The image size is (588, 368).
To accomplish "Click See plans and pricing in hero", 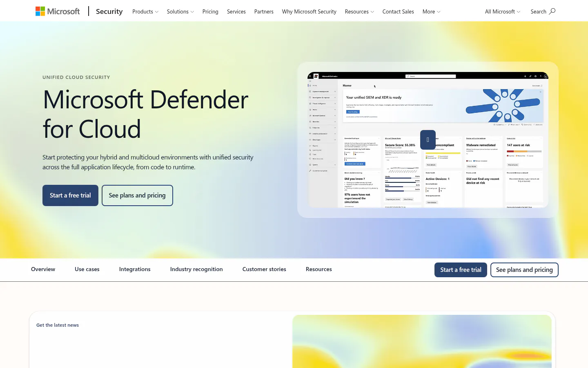I will pyautogui.click(x=137, y=195).
